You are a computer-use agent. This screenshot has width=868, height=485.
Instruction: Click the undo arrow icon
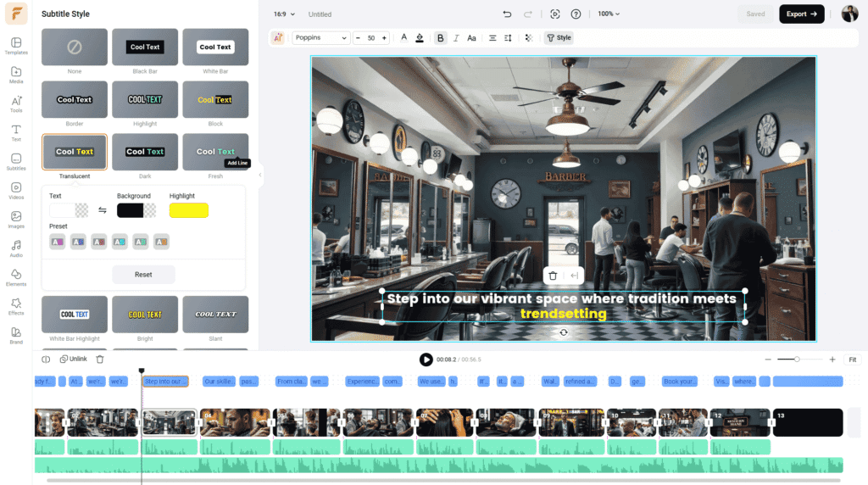(x=507, y=14)
